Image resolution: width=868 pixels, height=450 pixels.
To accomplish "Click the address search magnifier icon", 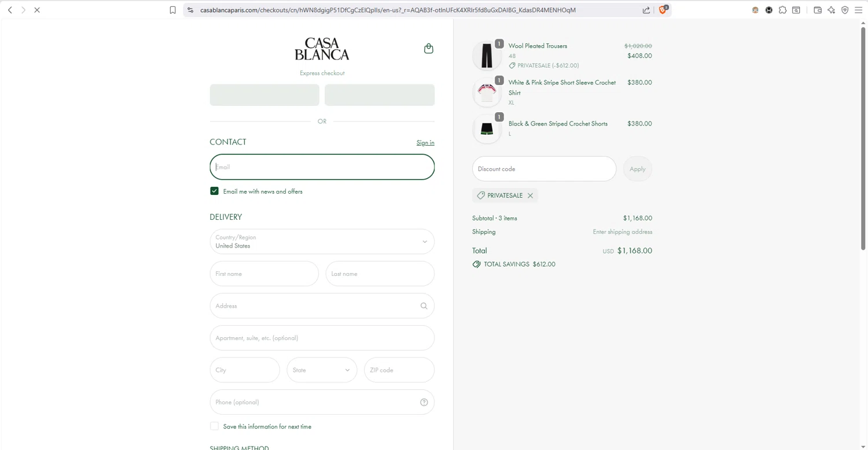I will pos(424,306).
